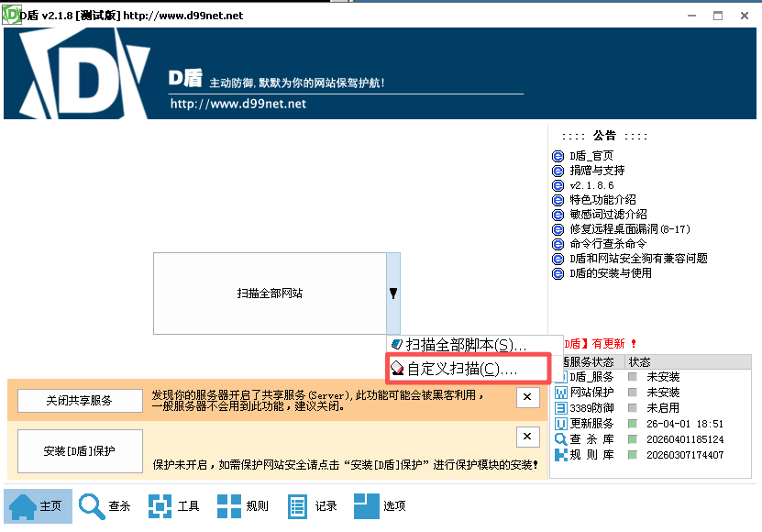The width and height of the screenshot is (762, 532).
Task: Open D盾和网站安全狗有兼容问题 link
Action: [638, 259]
